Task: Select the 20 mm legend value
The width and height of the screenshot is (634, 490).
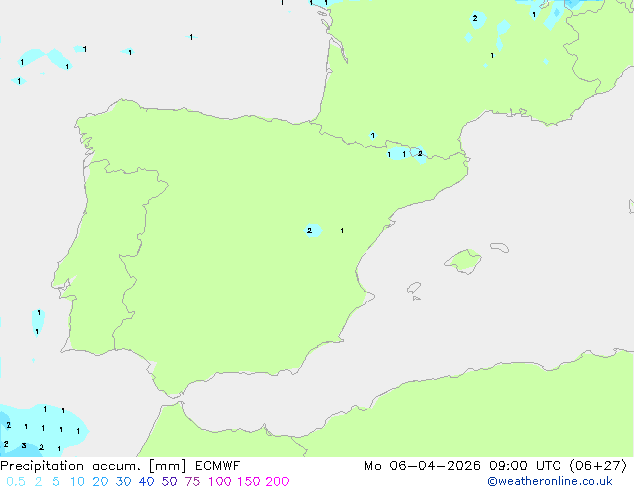Action: [100, 482]
